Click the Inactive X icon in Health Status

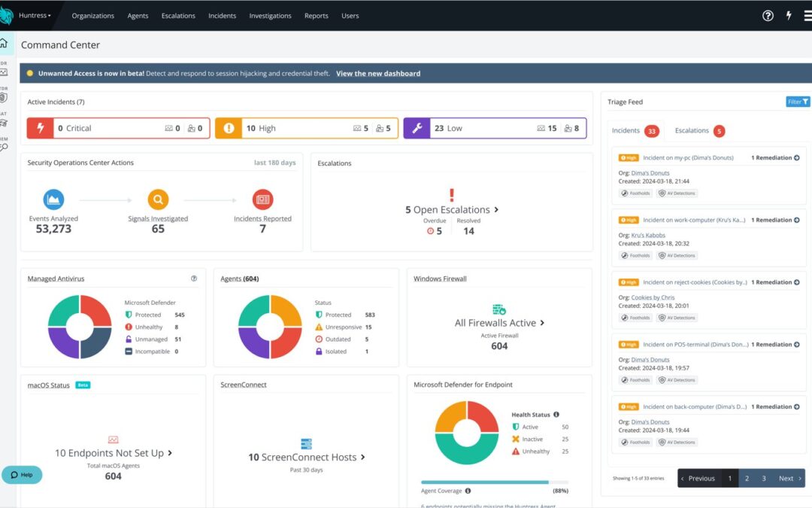[515, 439]
